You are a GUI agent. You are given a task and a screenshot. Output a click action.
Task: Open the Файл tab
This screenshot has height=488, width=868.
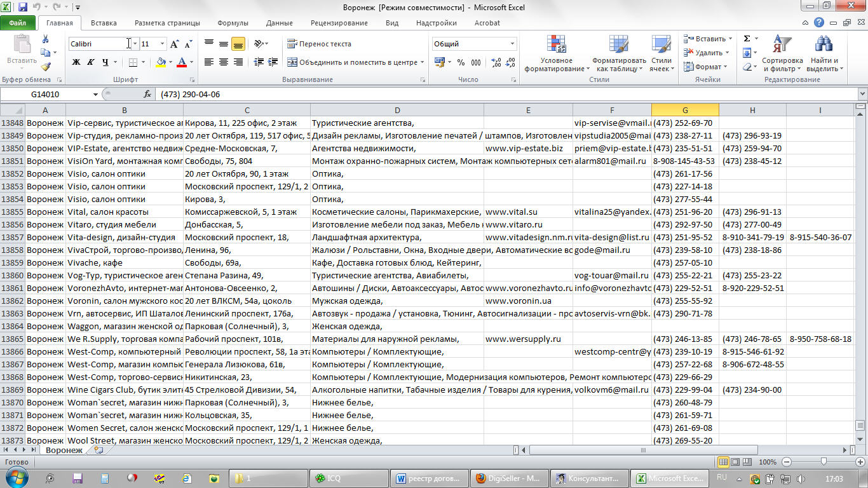click(18, 23)
